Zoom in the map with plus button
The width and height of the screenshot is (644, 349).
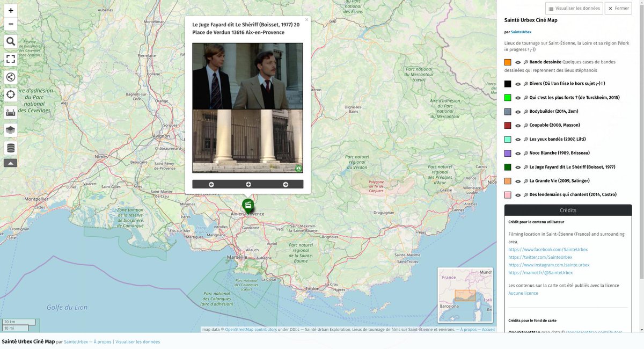(x=11, y=11)
